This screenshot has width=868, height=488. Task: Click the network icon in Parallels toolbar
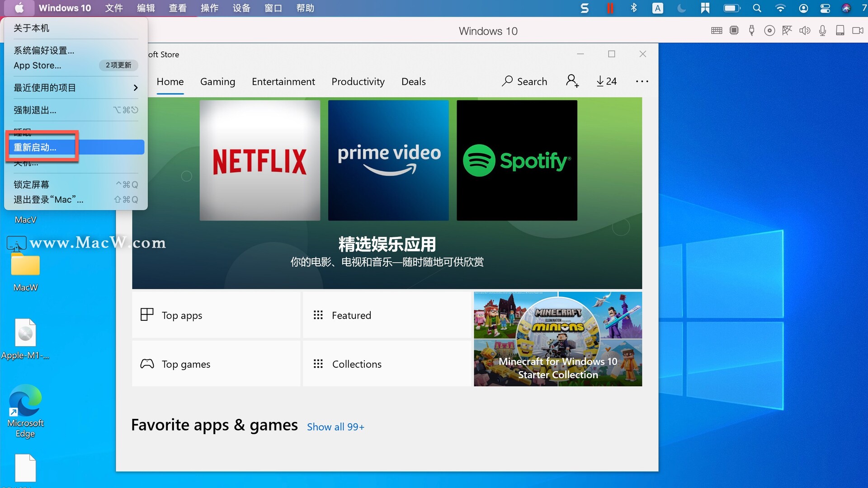coord(787,31)
